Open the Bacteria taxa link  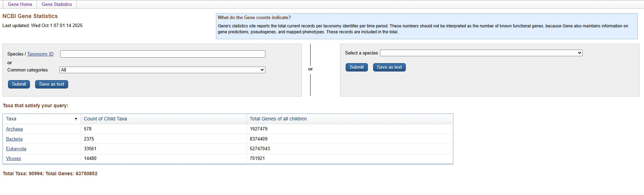14,139
